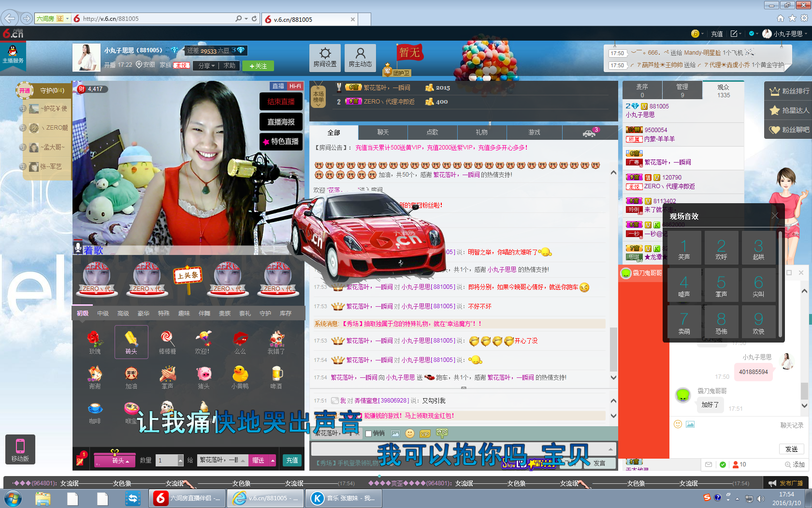Click 特色直播 featured broadcast button
This screenshot has width=812, height=508.
tap(281, 141)
